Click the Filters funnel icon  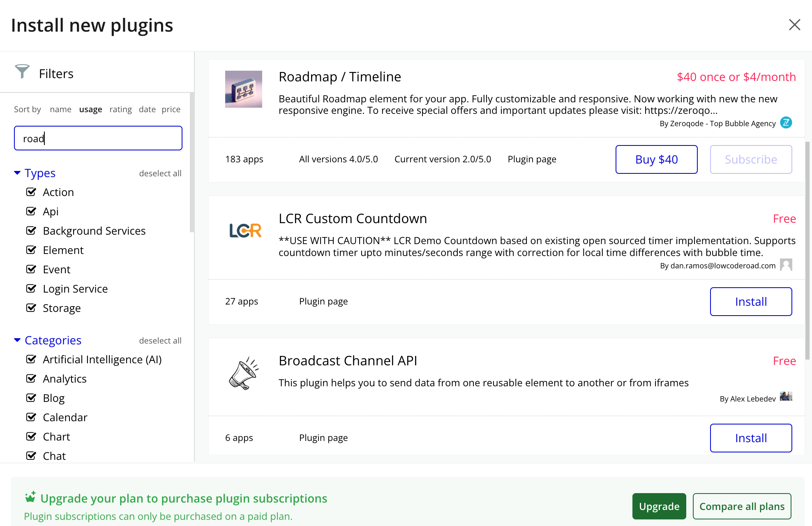(x=22, y=72)
